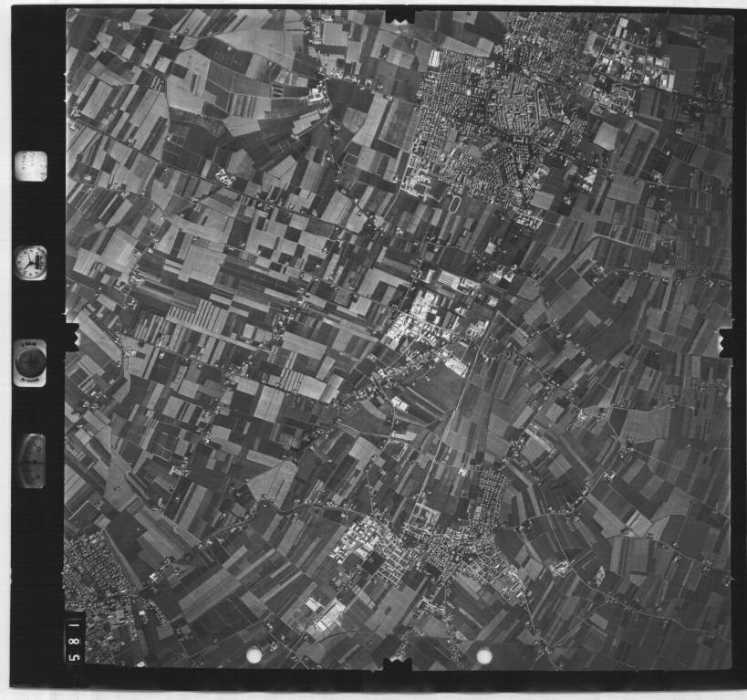The image size is (747, 700).
Task: Click the left white punch hole at bottom
Action: [x=254, y=655]
